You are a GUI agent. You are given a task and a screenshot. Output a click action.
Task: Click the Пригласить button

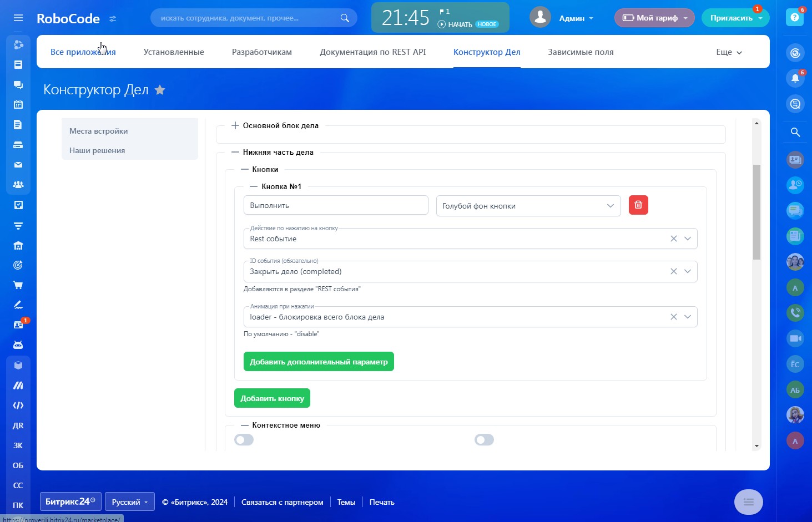(735, 18)
